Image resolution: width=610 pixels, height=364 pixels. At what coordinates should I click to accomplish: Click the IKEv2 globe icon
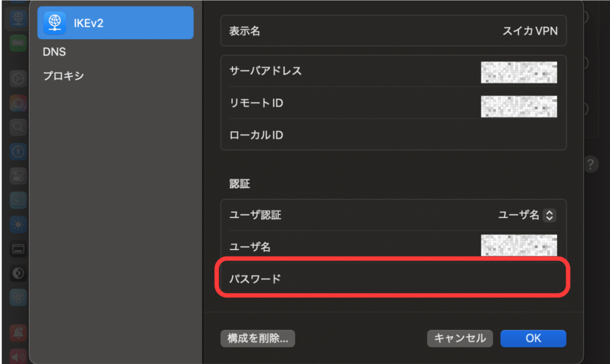click(x=55, y=23)
